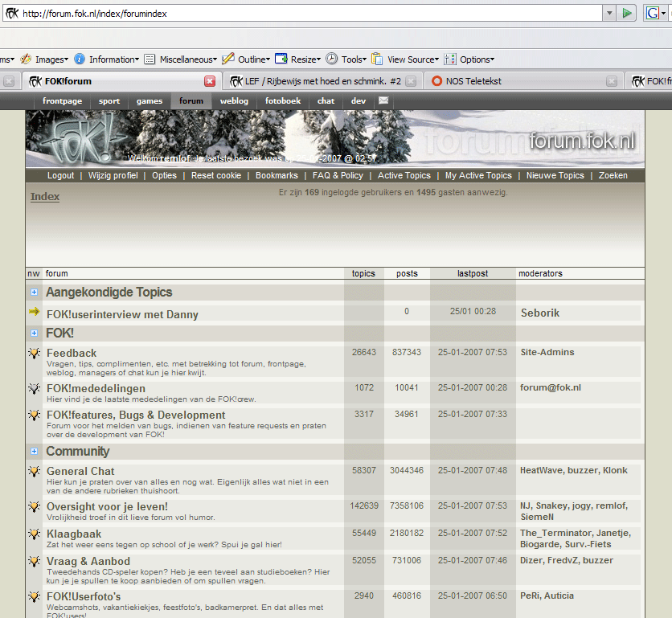
Task: Click the new-posts icon beside Vraag & Aanbod
Action: click(x=35, y=561)
